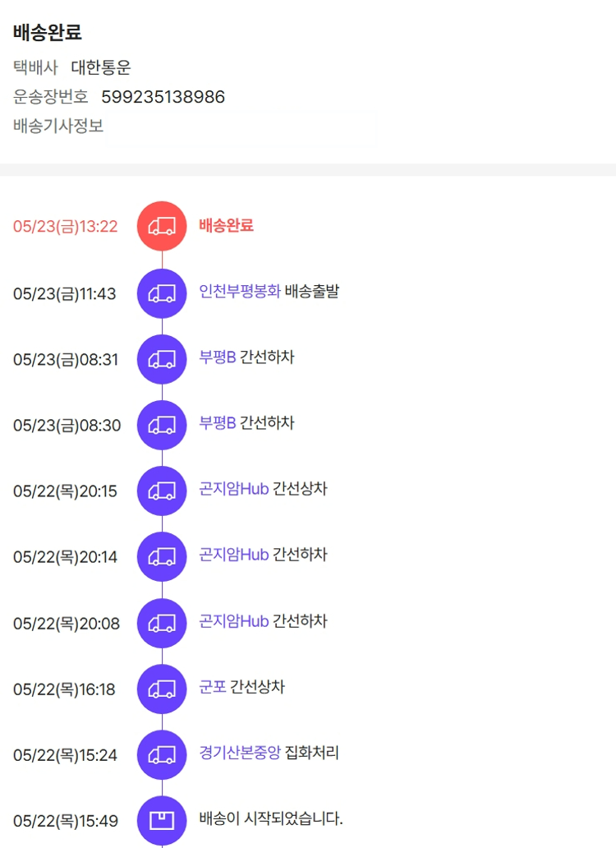Open the 인천부평봉화 location link
Image resolution: width=616 pixels, height=848 pixels.
(240, 292)
